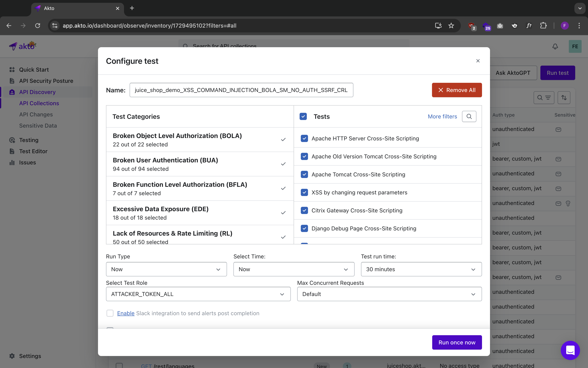Click the search icon in Tests panel

[469, 116]
